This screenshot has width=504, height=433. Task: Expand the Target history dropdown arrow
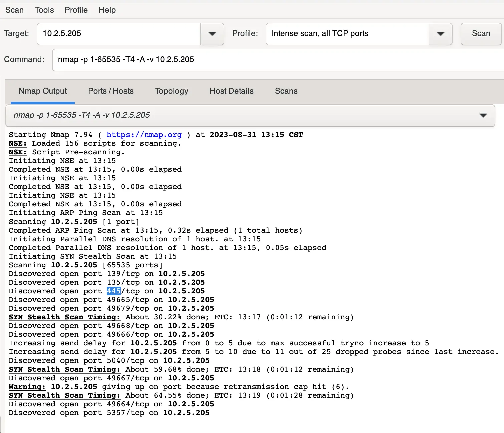coord(212,34)
